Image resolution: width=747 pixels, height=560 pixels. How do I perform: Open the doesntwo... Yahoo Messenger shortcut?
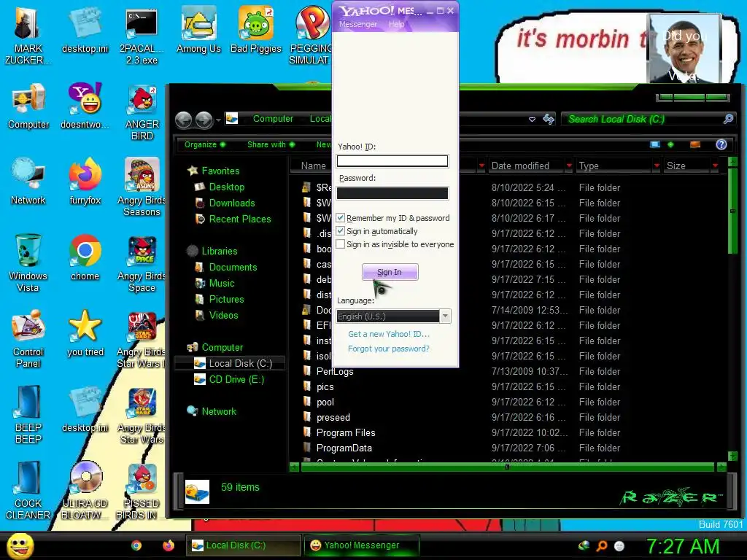(85, 106)
